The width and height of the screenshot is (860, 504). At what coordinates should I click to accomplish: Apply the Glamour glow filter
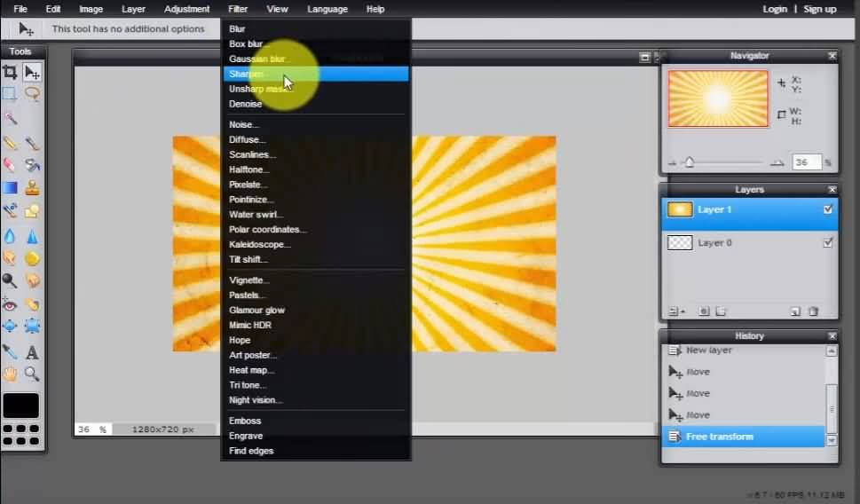[316, 310]
